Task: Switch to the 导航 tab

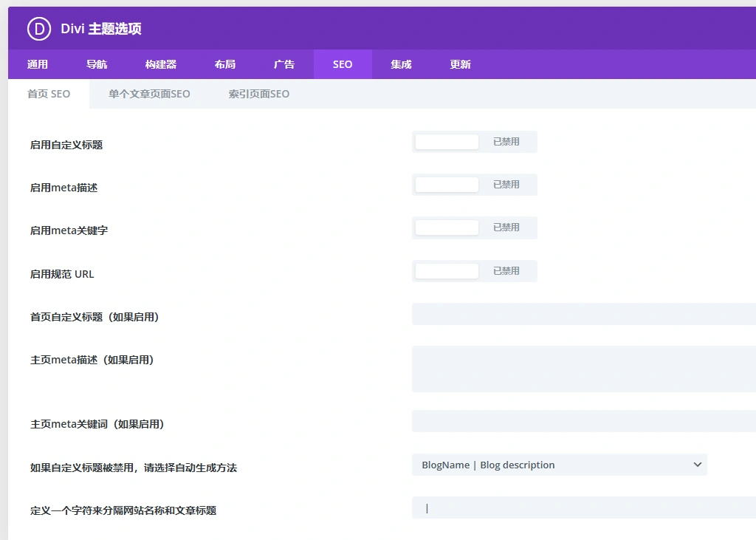Action: click(97, 64)
